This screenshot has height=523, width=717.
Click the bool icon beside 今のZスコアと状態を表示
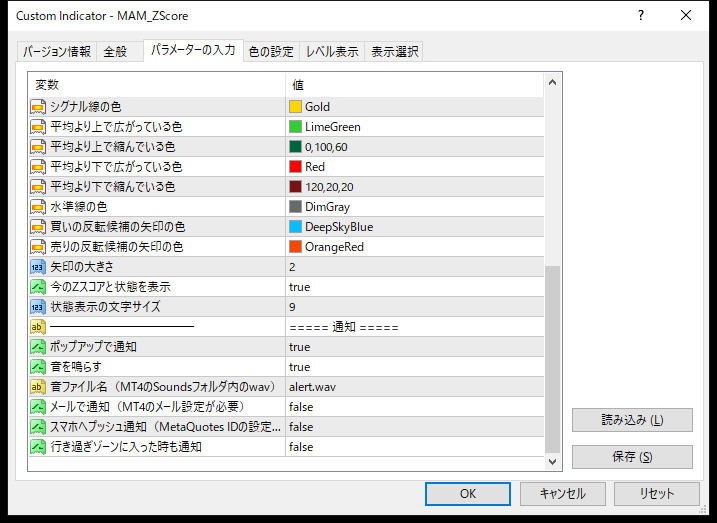coord(38,287)
